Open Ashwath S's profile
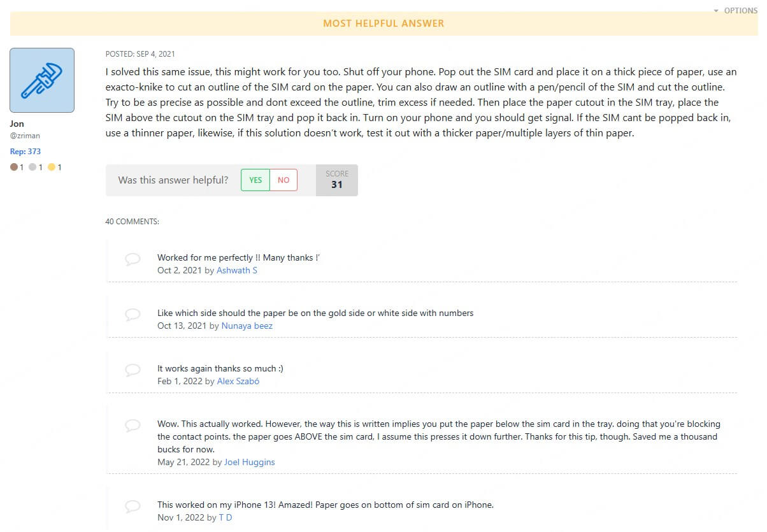 point(237,270)
